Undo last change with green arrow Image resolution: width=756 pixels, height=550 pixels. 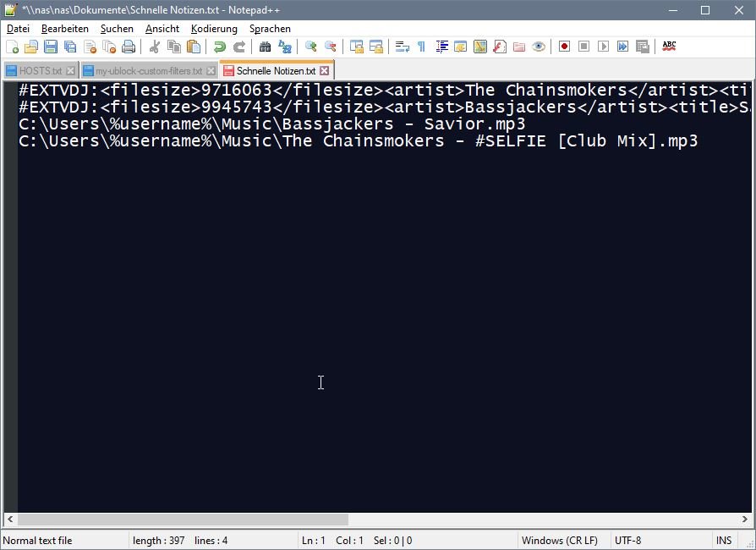[x=220, y=47]
